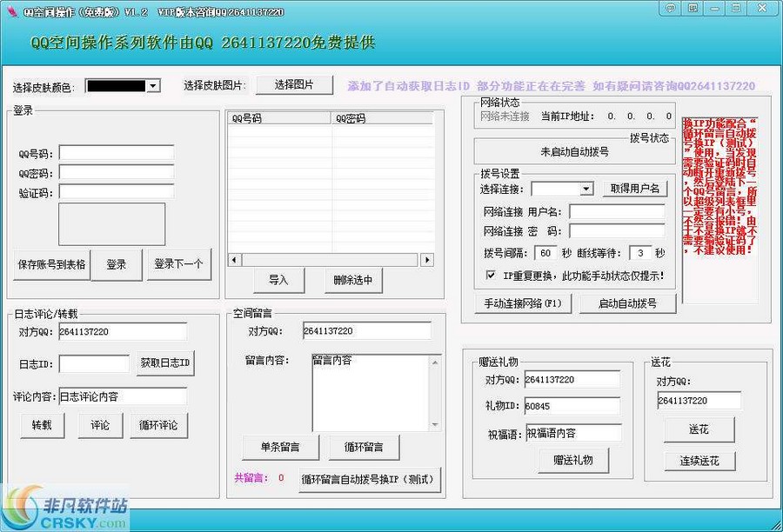Click inside the 礼物ID input field
This screenshot has height=532, width=783.
[572, 405]
